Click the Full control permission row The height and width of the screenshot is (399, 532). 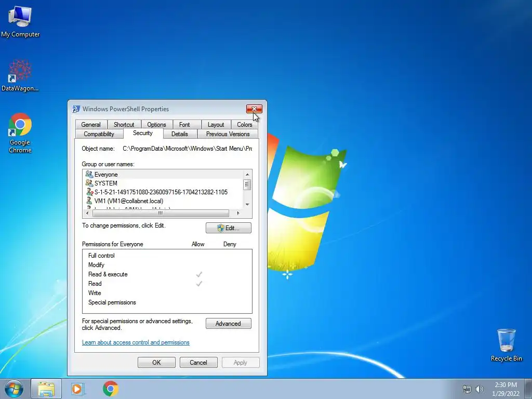tap(167, 256)
